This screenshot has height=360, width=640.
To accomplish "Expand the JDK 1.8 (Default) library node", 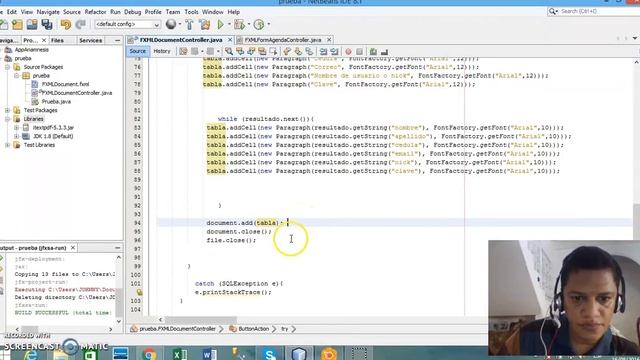I will click(x=16, y=136).
